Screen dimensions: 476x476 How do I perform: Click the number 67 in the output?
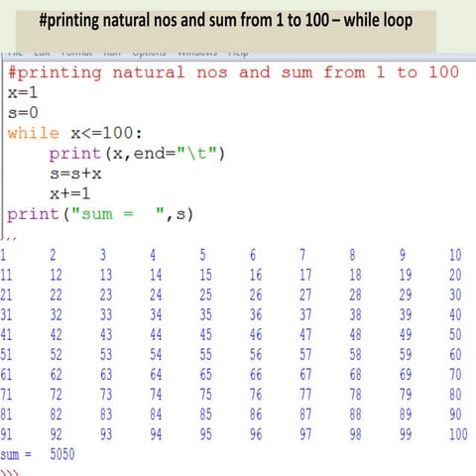305,375
